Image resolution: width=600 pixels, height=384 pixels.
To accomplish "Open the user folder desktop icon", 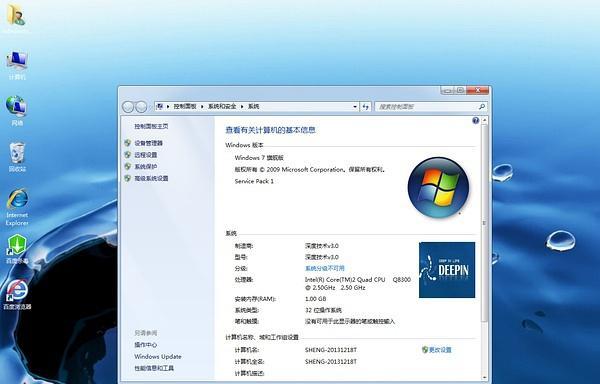I will (x=16, y=16).
